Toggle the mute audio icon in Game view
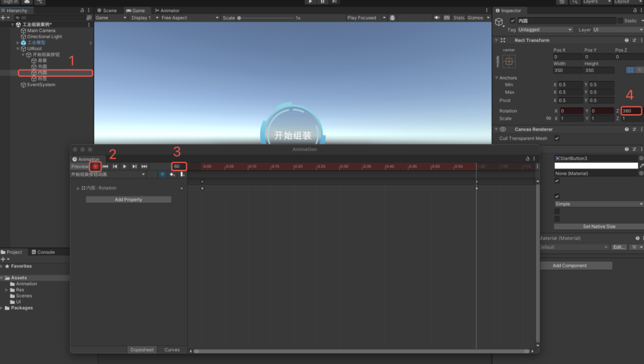The width and height of the screenshot is (644, 364). (437, 18)
